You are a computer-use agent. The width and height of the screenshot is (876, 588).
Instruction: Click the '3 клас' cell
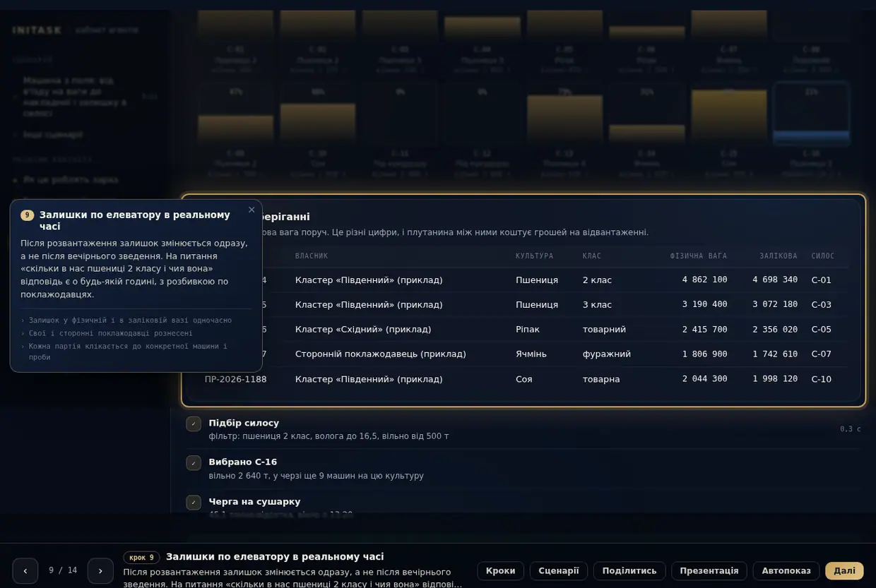(597, 305)
